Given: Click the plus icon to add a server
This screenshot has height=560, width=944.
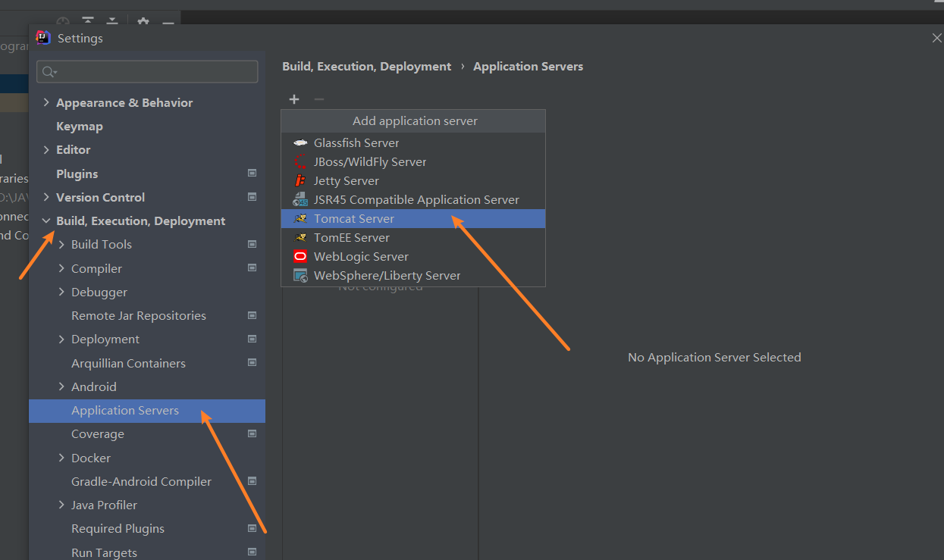Looking at the screenshot, I should [294, 99].
